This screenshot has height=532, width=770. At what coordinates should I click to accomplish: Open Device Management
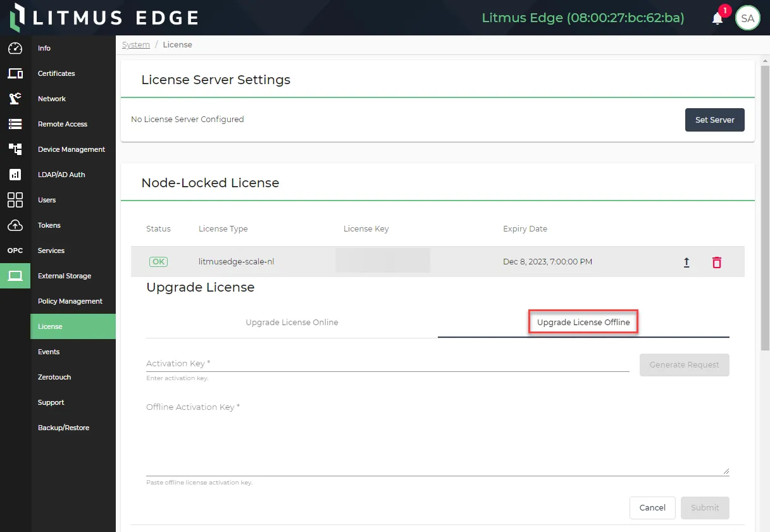tap(73, 149)
